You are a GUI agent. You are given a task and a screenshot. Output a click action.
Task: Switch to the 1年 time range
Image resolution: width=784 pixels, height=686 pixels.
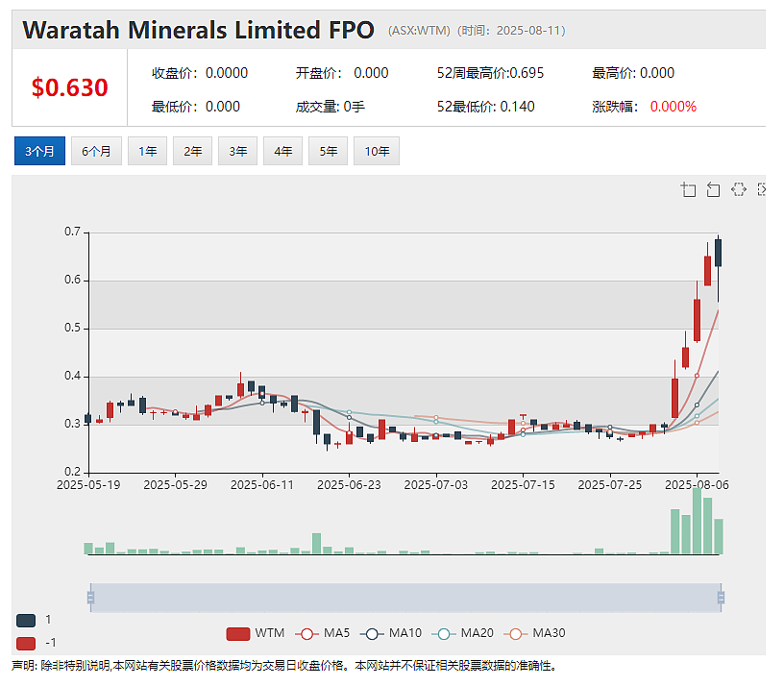pos(148,151)
